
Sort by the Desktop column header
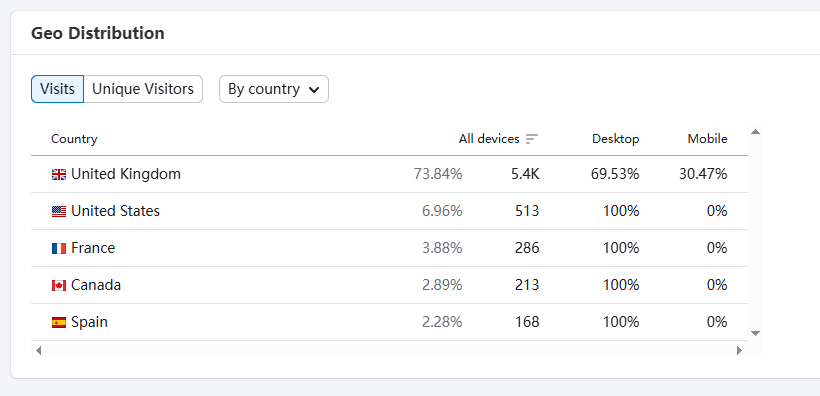coord(616,139)
